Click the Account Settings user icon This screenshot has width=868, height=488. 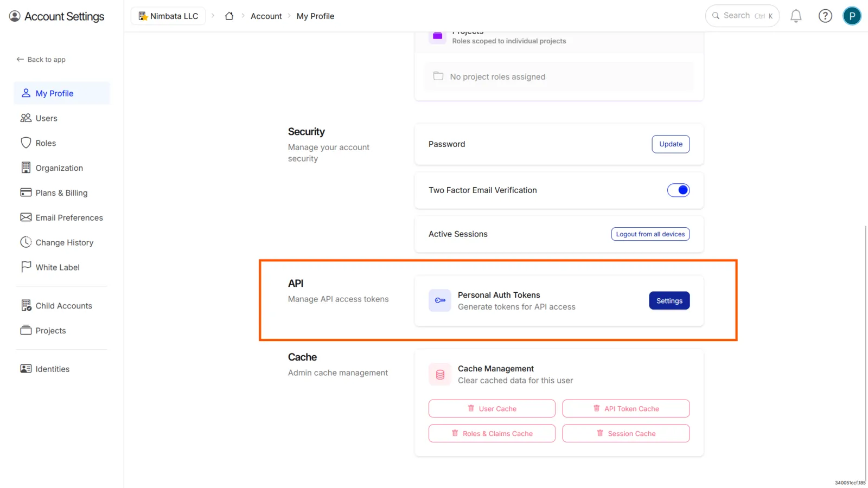tap(15, 16)
